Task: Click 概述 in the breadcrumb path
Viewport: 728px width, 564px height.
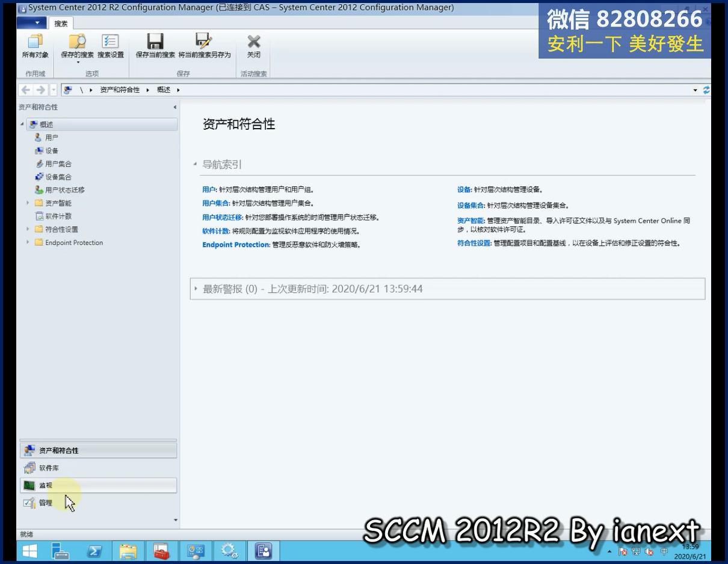Action: click(164, 90)
